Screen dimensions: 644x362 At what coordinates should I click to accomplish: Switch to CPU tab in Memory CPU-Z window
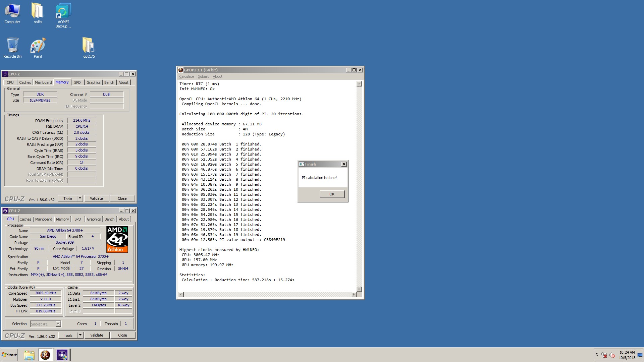10,82
